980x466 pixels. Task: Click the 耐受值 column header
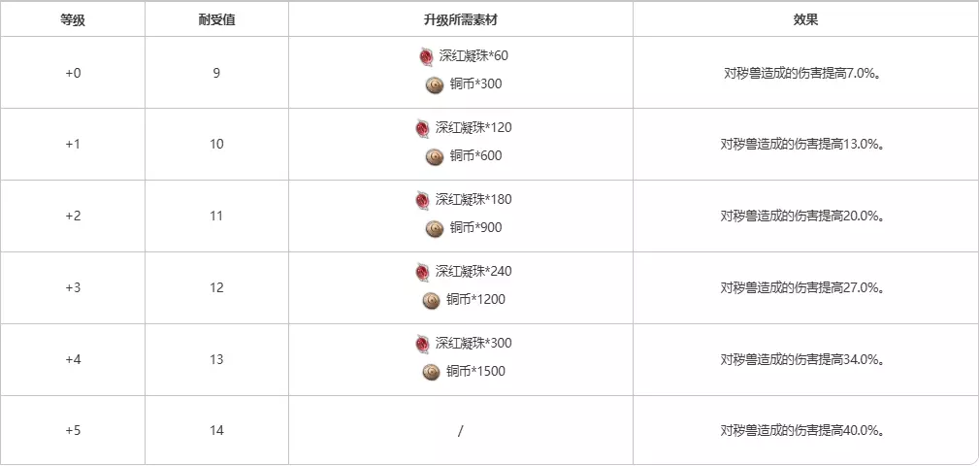(216, 19)
